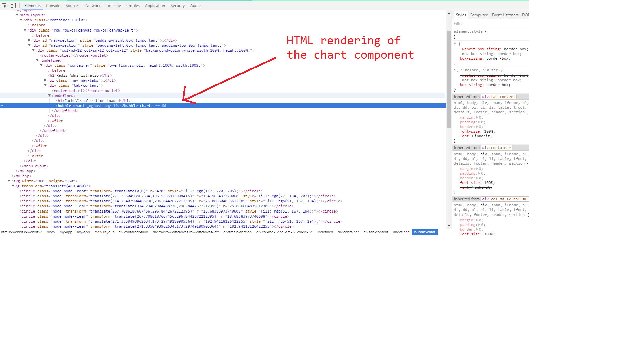Click the div.tab-content inherited-from link
The image size is (644, 362).
(498, 97)
